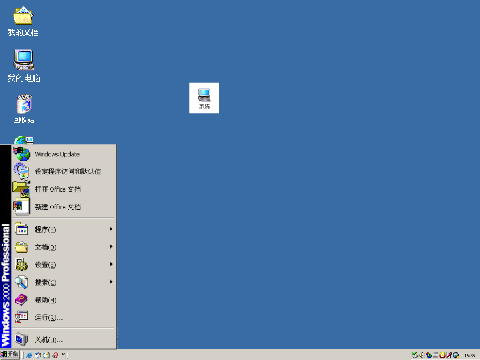Click the round dark blue tray icon
This screenshot has height=360, width=480.
tap(456, 355)
